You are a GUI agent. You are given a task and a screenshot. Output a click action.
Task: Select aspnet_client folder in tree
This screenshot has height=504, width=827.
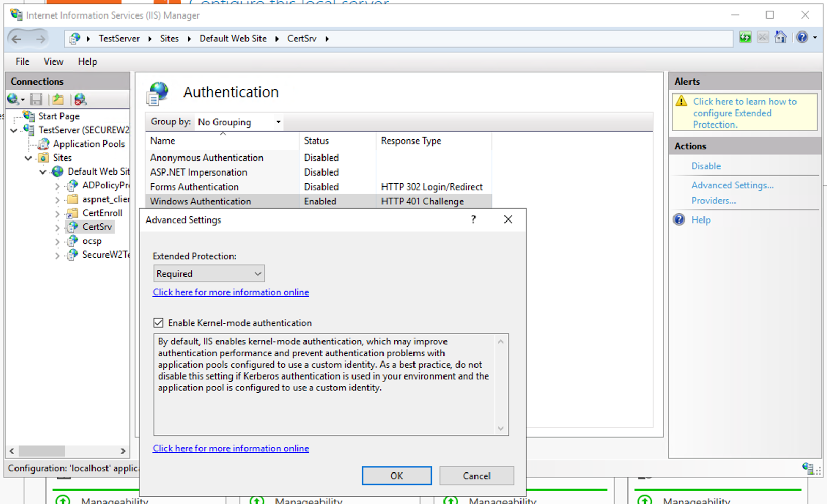[105, 199]
